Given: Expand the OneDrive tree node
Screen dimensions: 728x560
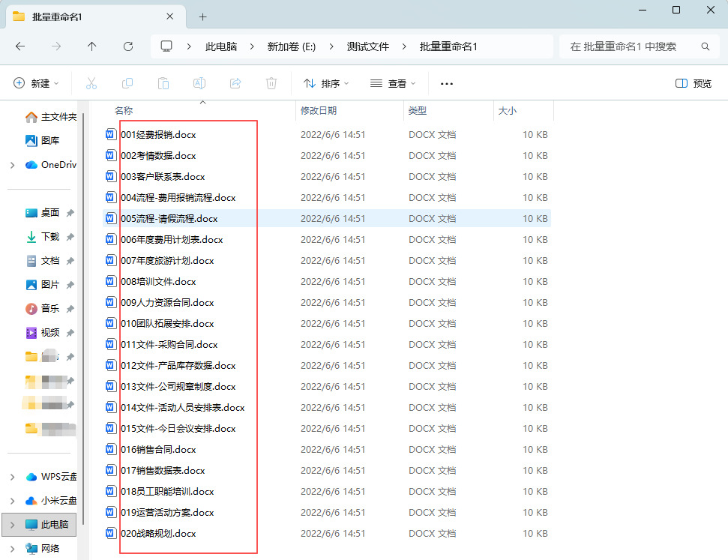Looking at the screenshot, I should (13, 165).
